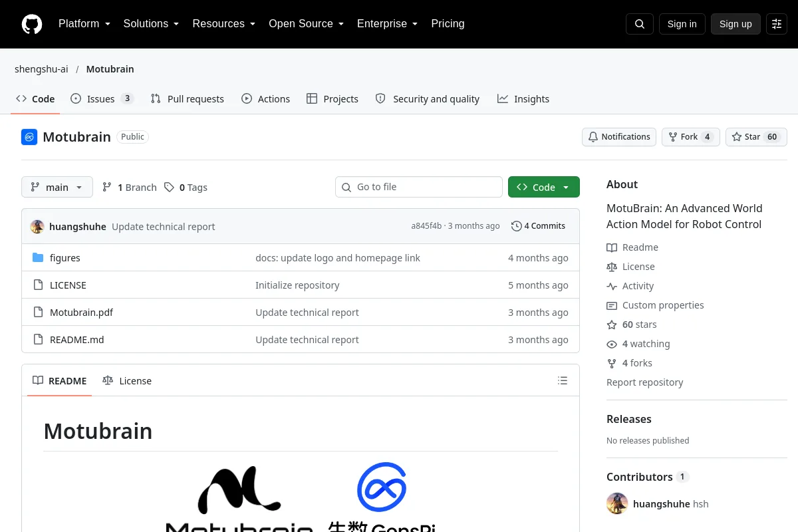
Task: Open the GitHub homepage via the Octocat logo
Action: coord(32,24)
